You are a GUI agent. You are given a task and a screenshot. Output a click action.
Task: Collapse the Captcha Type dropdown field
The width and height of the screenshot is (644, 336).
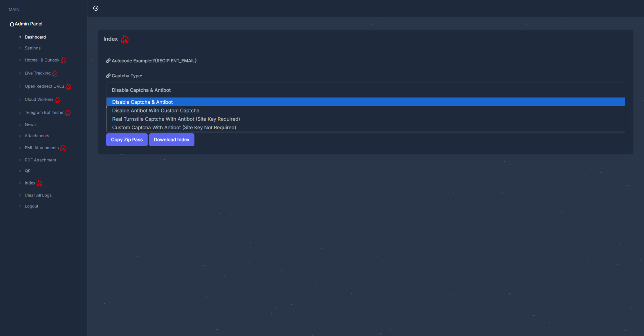pyautogui.click(x=365, y=90)
